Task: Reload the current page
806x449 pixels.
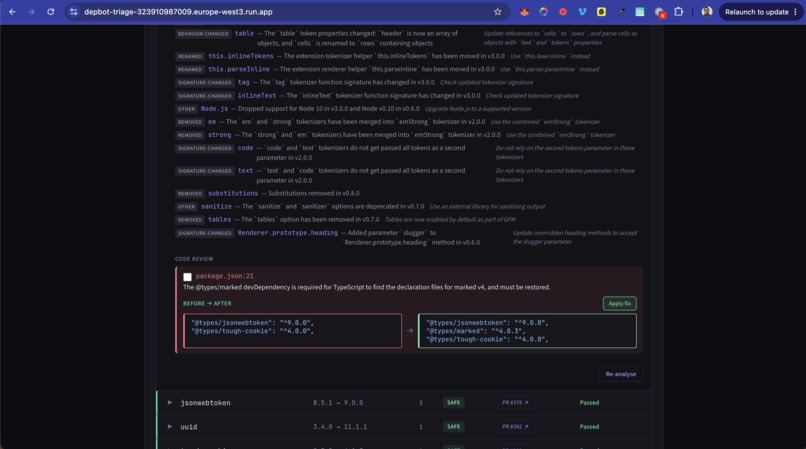Action: tap(50, 12)
